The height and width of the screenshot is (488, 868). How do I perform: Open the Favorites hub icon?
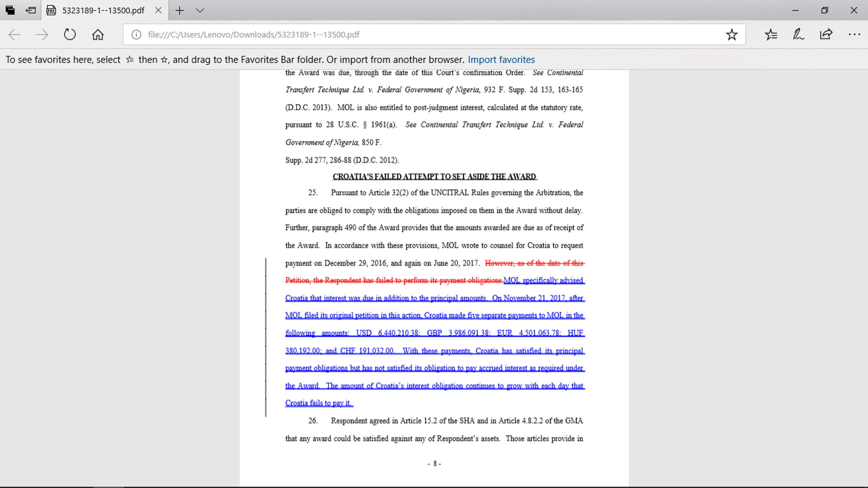pyautogui.click(x=771, y=35)
